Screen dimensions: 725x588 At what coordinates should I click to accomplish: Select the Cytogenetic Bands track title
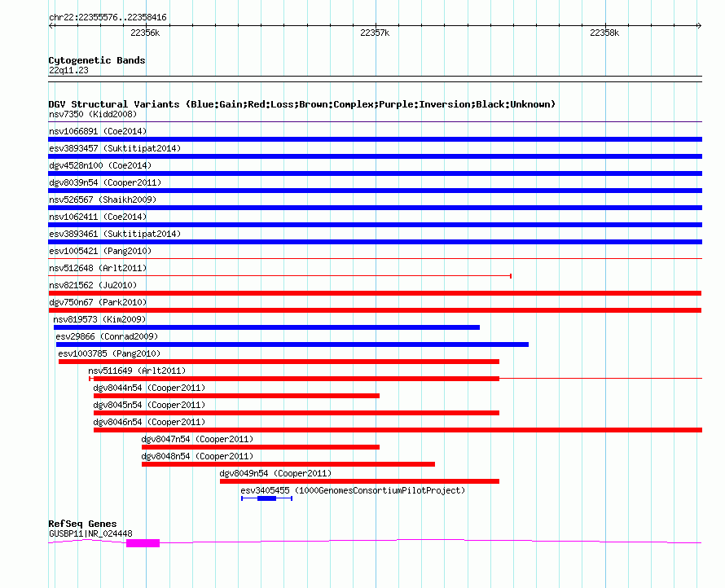(97, 60)
